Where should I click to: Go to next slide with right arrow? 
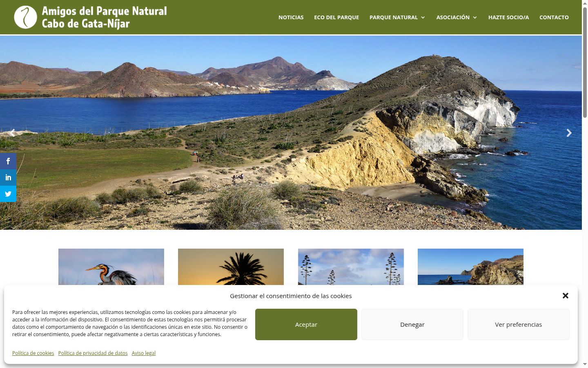point(569,133)
